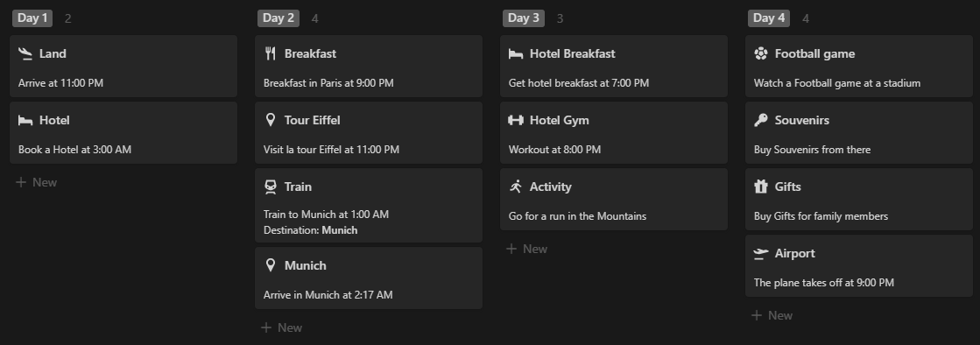Image resolution: width=980 pixels, height=345 pixels.
Task: Click the gift box icon beside Gifts
Action: (761, 187)
